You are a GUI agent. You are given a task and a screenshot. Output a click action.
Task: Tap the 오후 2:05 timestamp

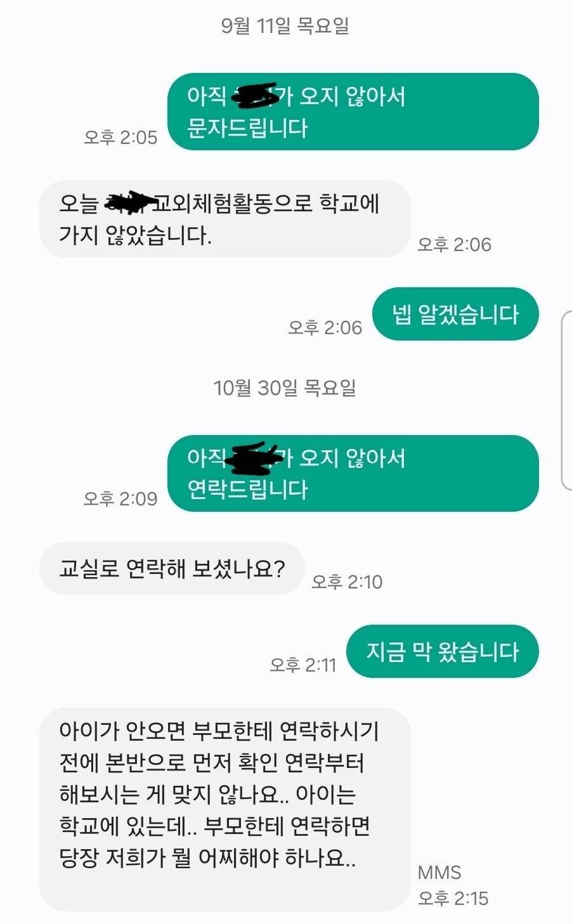click(x=120, y=138)
